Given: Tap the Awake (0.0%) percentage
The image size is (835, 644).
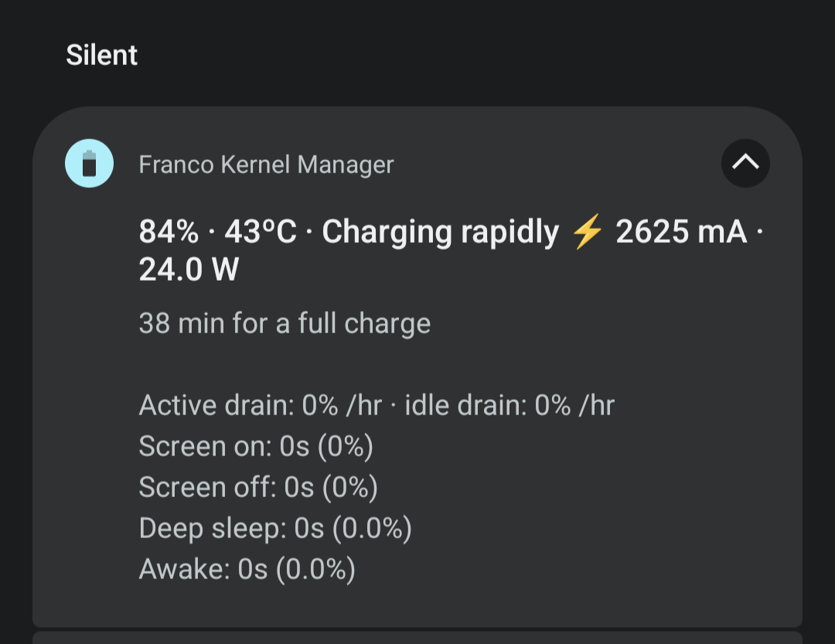Looking at the screenshot, I should (315, 569).
